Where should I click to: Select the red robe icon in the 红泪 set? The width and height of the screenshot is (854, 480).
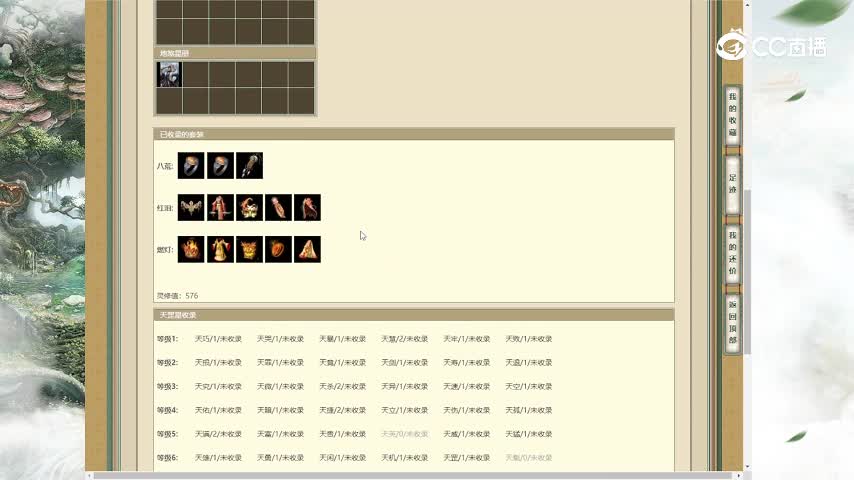(x=220, y=208)
